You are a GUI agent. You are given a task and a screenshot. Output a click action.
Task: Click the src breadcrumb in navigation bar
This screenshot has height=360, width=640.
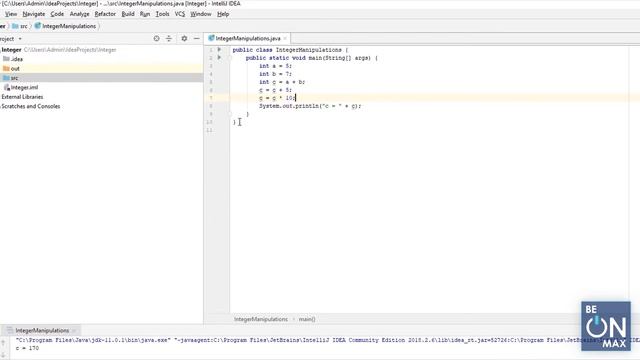click(x=20, y=26)
